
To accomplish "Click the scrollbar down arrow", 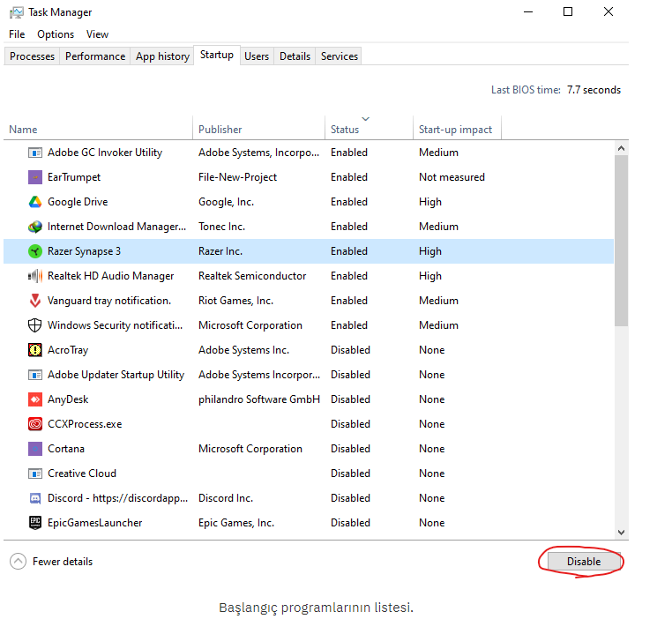I will [621, 532].
